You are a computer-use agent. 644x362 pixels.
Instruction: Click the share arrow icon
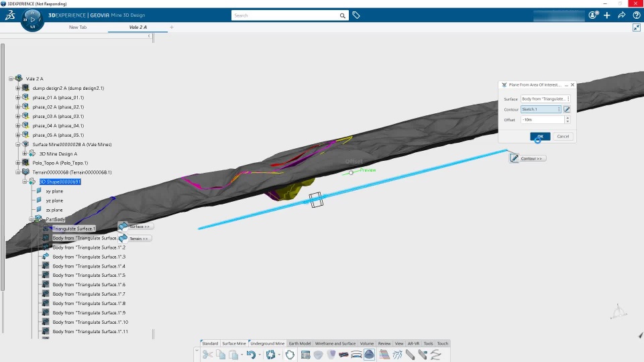(x=621, y=15)
